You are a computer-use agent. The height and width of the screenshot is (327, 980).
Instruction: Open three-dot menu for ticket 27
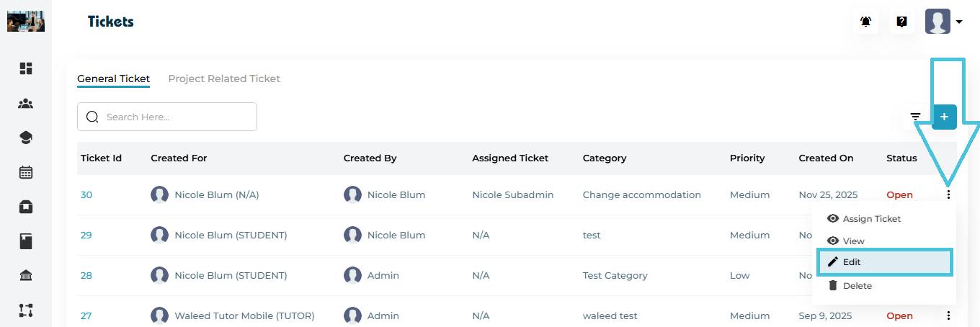948,315
